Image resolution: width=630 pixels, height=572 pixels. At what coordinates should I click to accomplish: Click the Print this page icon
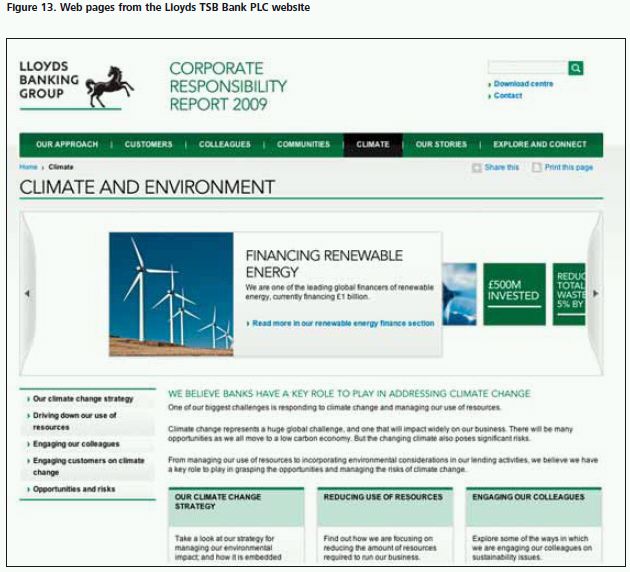click(537, 168)
